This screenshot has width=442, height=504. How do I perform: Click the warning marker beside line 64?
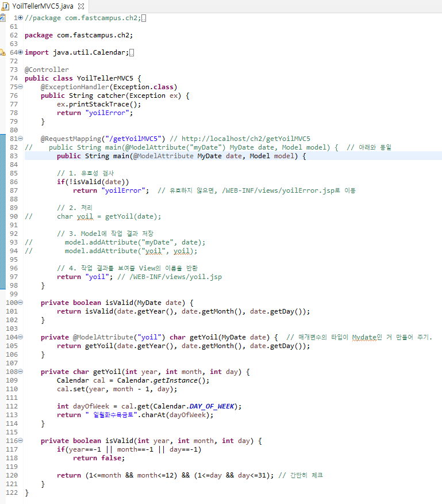2,52
